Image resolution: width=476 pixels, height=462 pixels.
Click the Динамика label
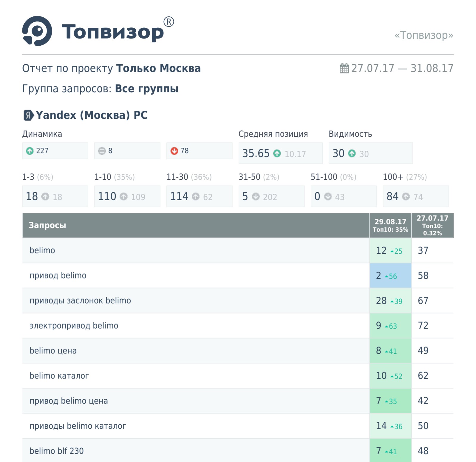pos(42,134)
